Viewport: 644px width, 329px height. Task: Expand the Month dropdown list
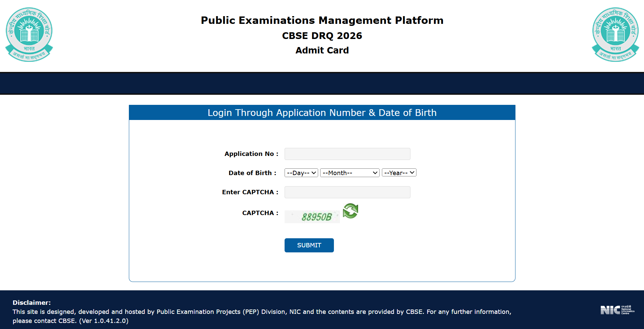coord(349,173)
